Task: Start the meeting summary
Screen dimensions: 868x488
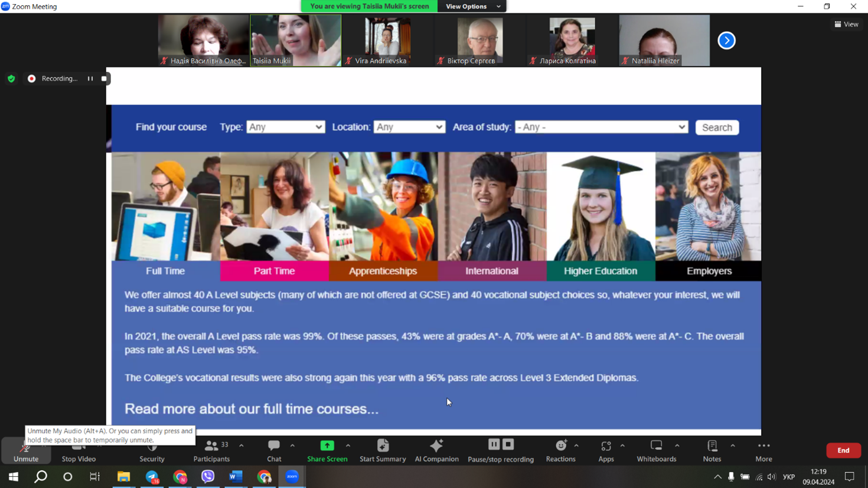Action: pos(383,451)
